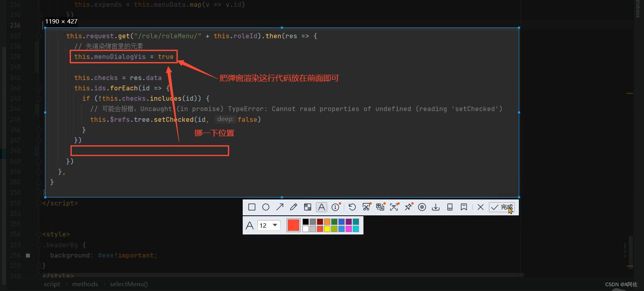The width and height of the screenshot is (644, 291).
Task: Select the text annotation tool
Action: (322, 207)
